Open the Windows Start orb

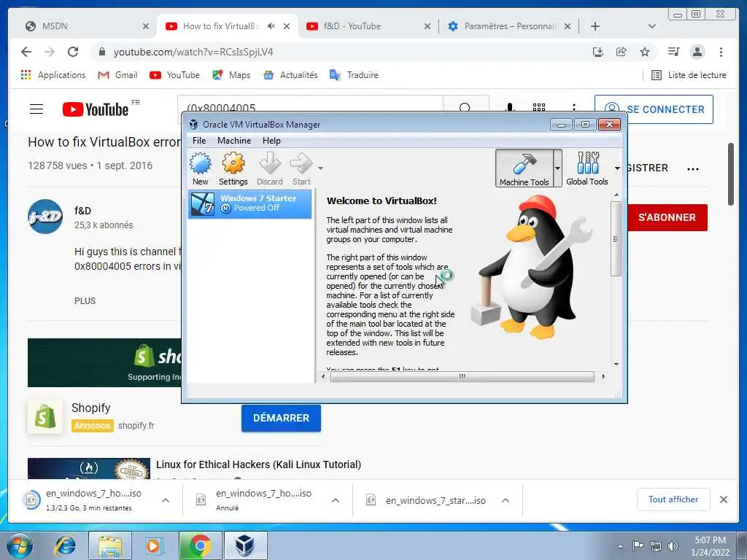[20, 545]
